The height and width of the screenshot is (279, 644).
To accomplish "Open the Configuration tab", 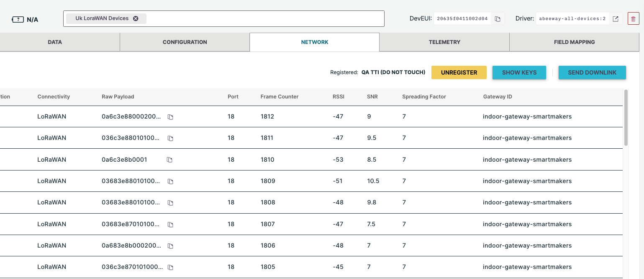I will tap(185, 42).
